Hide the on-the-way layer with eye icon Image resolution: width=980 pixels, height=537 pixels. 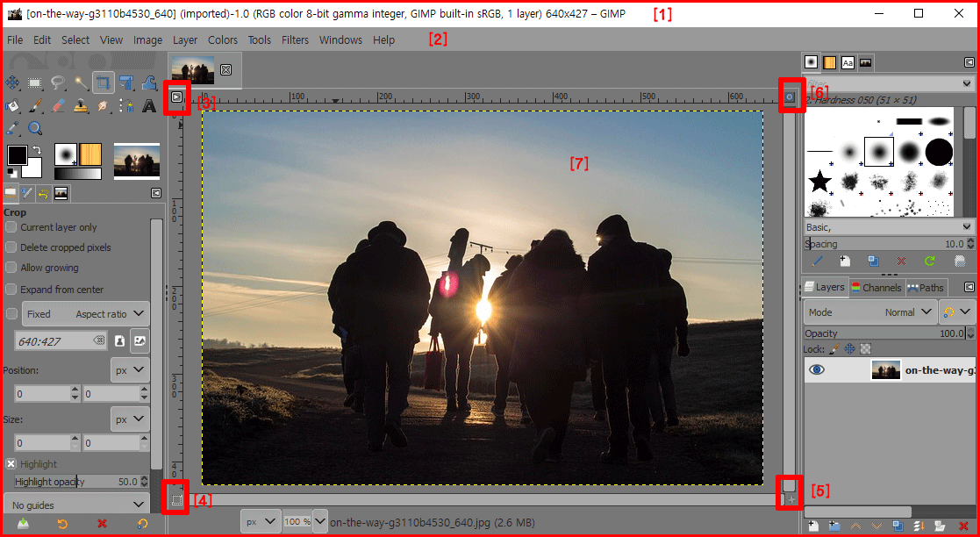(x=816, y=370)
